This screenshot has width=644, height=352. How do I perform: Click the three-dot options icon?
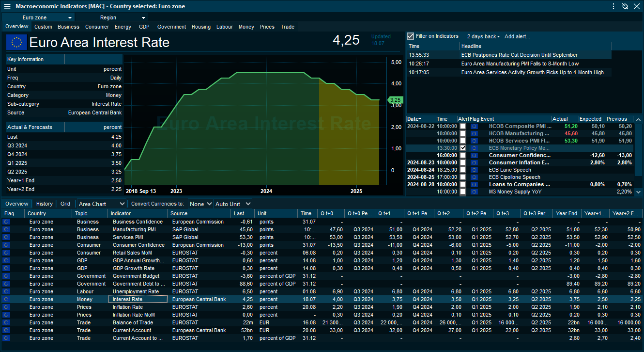[613, 6]
